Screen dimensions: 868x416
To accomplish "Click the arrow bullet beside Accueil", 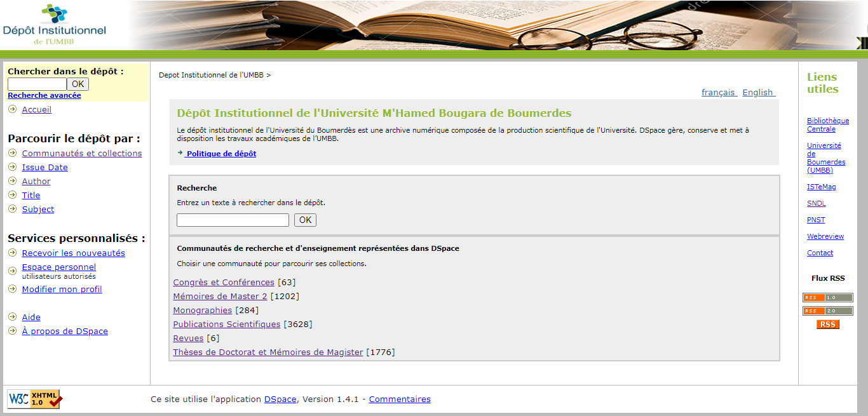I will [13, 109].
